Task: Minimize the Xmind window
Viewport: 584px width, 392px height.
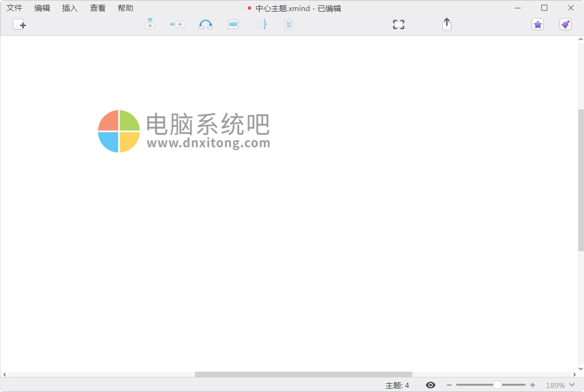Action: (x=518, y=8)
